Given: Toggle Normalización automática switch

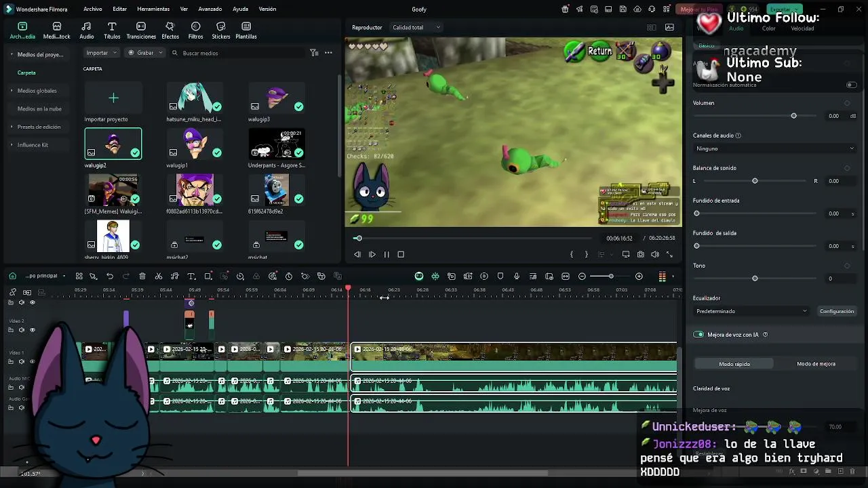Looking at the screenshot, I should 851,85.
